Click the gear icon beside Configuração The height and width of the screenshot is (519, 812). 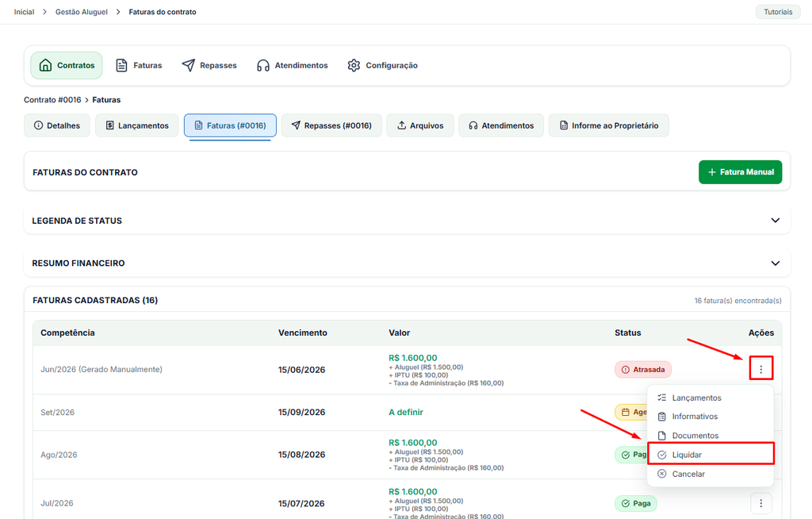coord(354,65)
